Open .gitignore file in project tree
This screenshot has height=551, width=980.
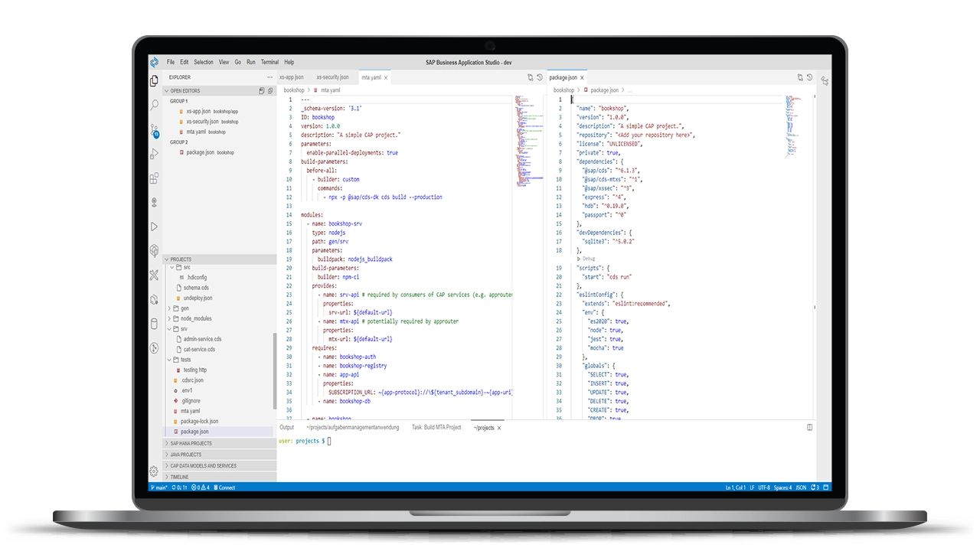click(x=191, y=401)
